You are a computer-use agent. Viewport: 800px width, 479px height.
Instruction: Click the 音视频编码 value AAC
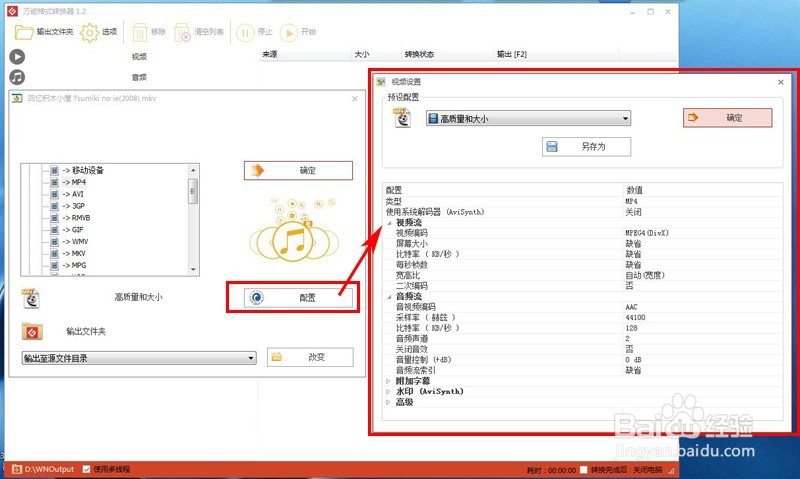pos(631,307)
